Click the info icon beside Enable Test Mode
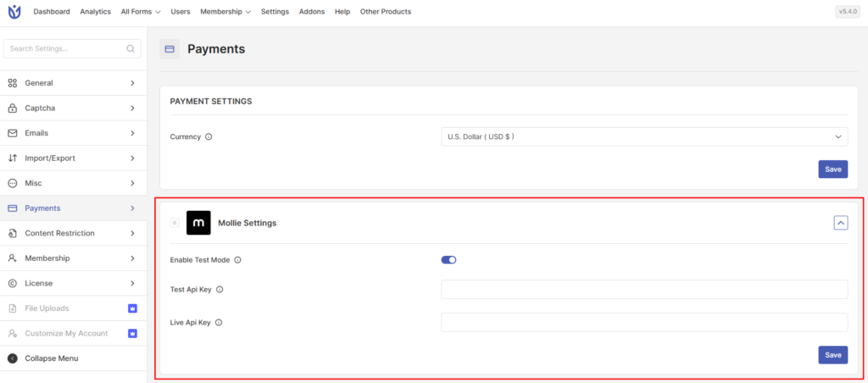This screenshot has height=383, width=868. click(x=237, y=260)
